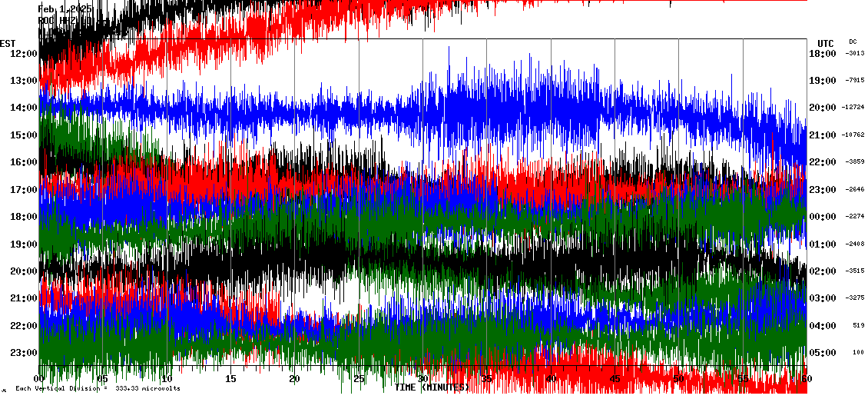The height and width of the screenshot is (399, 868).
Task: Click the 00:00 UTC time label
Action: (823, 217)
